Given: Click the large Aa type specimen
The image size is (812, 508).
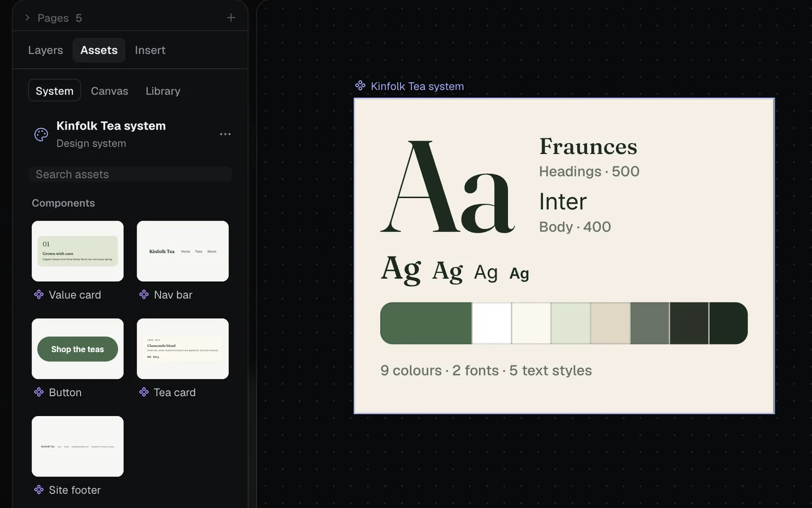Looking at the screenshot, I should click(448, 187).
